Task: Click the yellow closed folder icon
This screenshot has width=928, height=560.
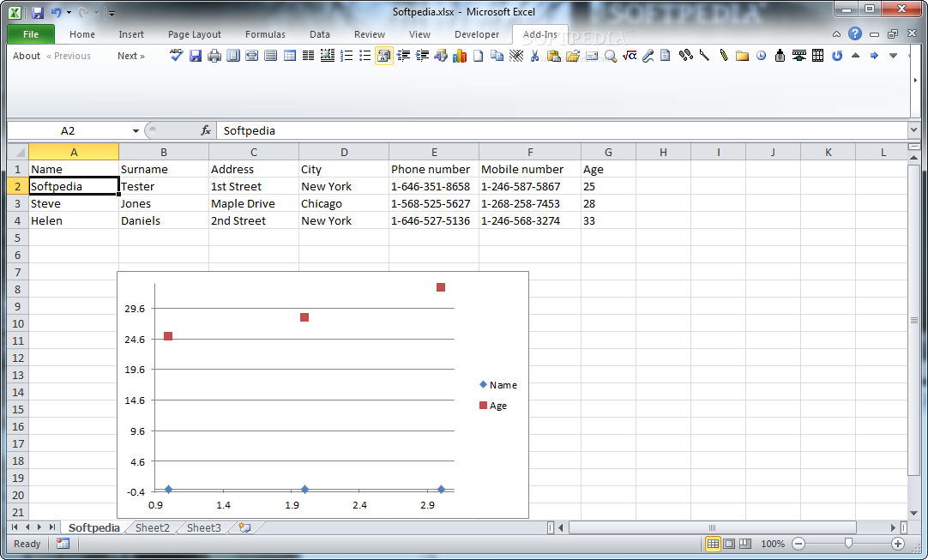Action: point(742,56)
